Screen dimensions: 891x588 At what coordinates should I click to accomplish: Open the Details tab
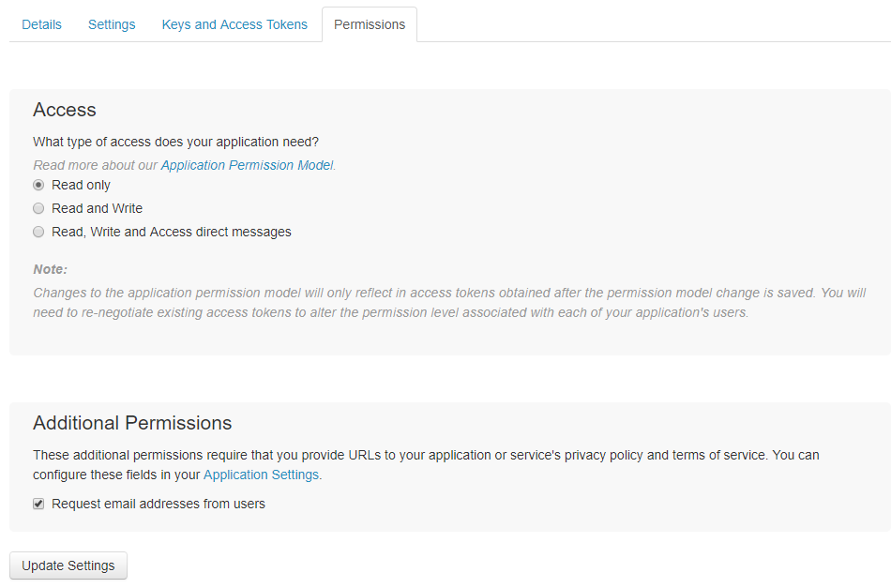tap(41, 24)
